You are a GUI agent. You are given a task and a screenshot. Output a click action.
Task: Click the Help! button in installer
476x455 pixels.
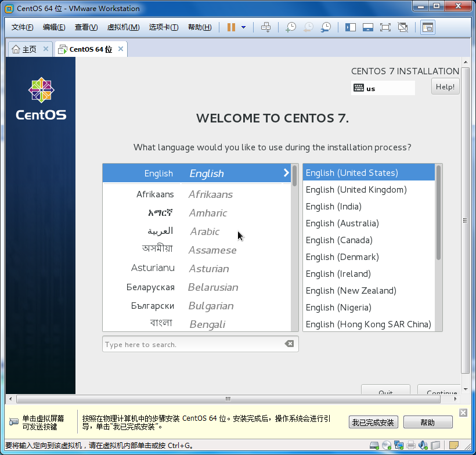445,87
